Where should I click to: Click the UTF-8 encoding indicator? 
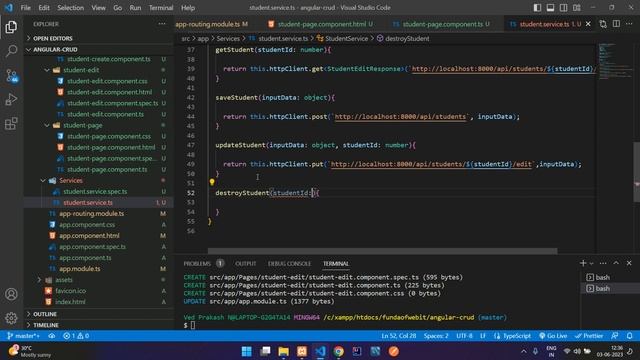tap(464, 336)
